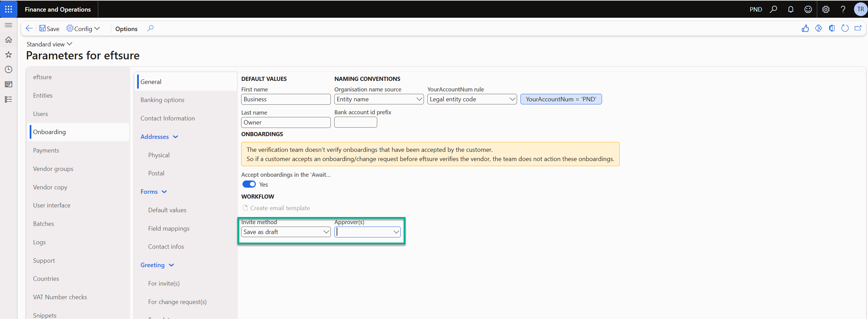Collapse the Addresses section
This screenshot has width=868, height=319.
[x=159, y=137]
